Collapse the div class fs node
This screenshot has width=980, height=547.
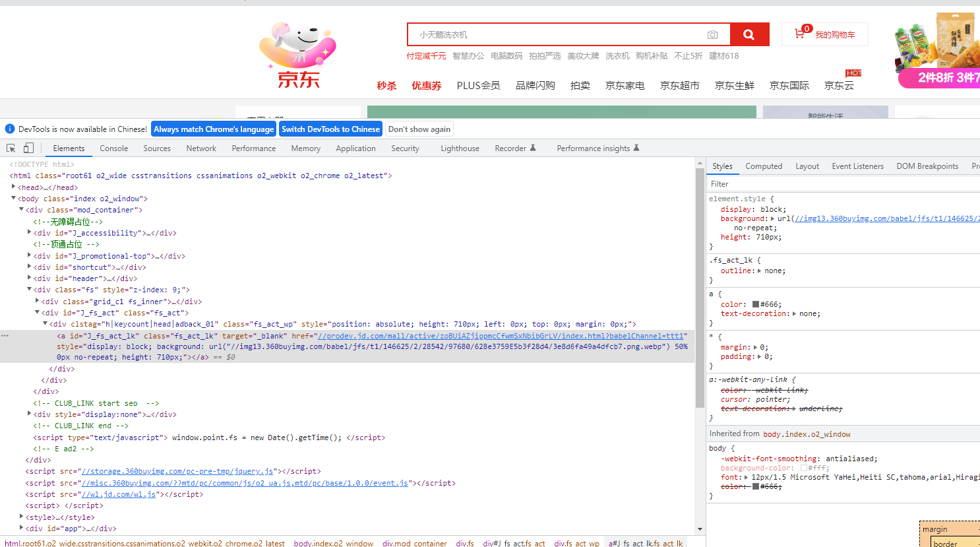30,289
